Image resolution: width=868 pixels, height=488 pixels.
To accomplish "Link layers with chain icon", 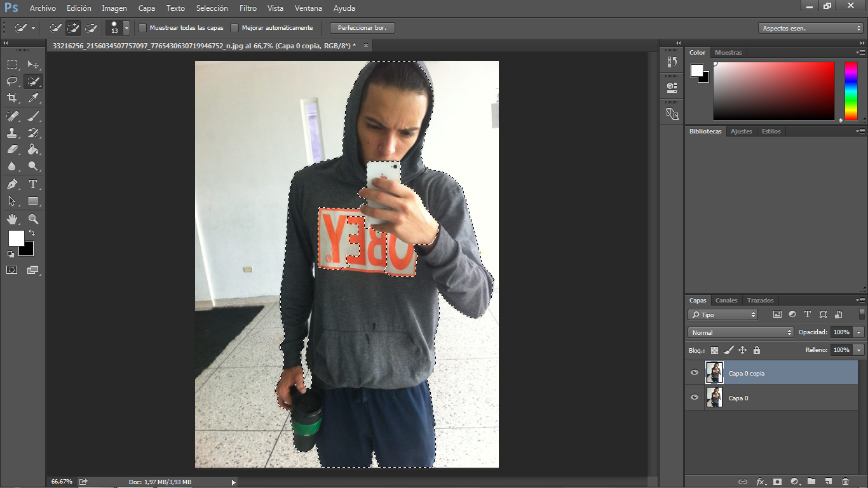I will click(743, 482).
